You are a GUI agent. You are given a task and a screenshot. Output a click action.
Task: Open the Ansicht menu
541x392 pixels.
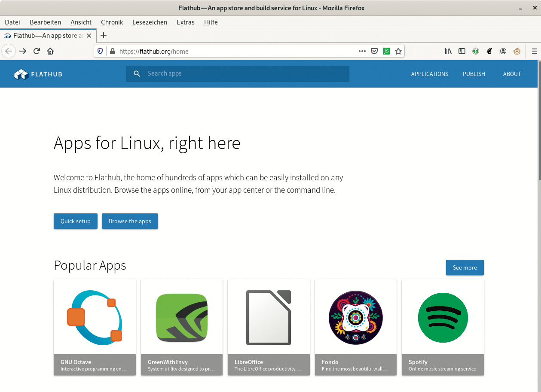[81, 22]
